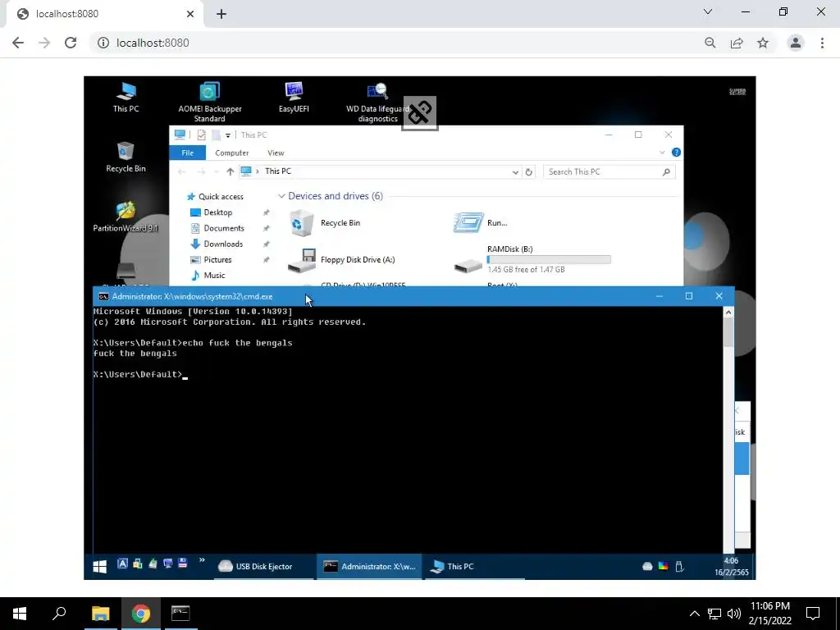Open the Run... item in This PC

click(481, 223)
